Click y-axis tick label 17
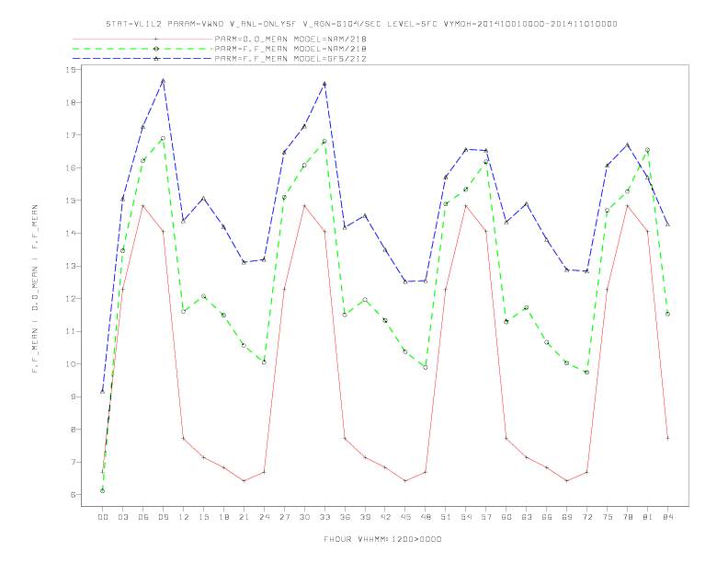Screen dimensions: 728x563 (71, 135)
